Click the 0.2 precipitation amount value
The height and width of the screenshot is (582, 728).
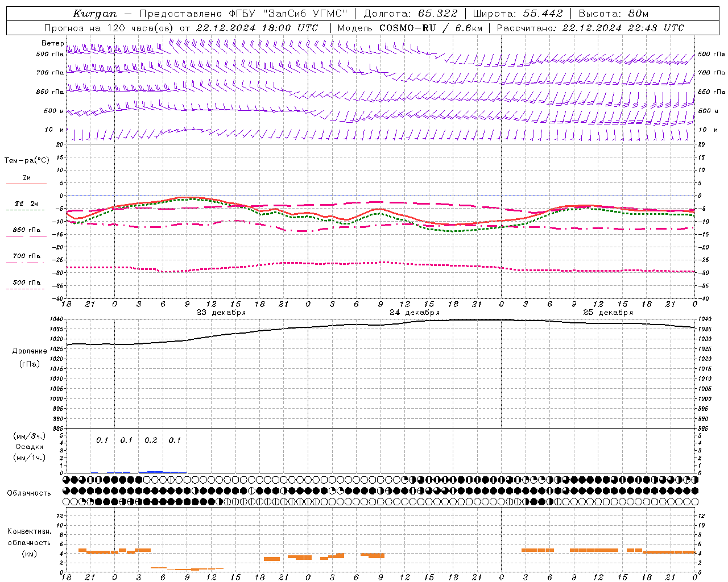pyautogui.click(x=151, y=440)
